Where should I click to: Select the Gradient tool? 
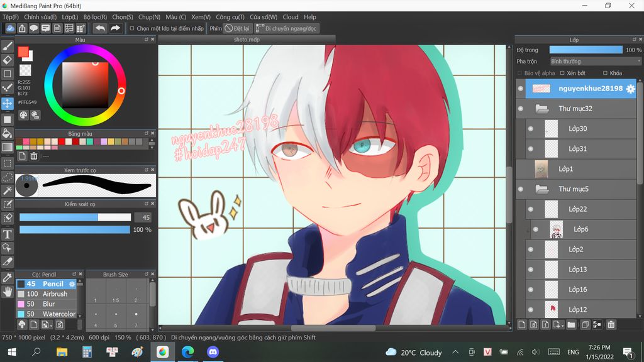pos(8,147)
